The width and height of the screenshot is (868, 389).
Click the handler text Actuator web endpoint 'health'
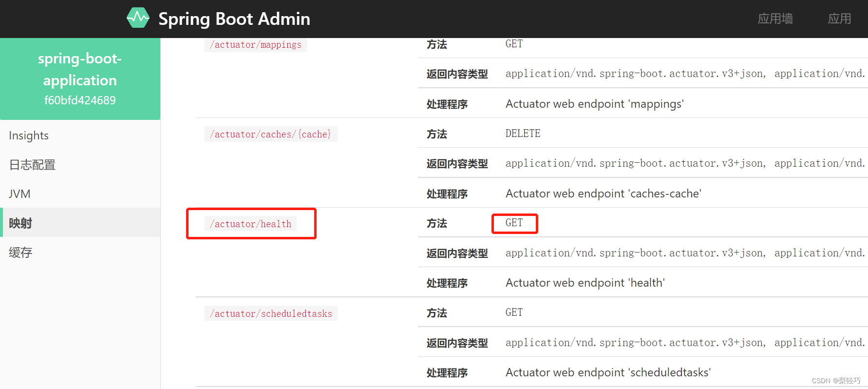coord(585,282)
